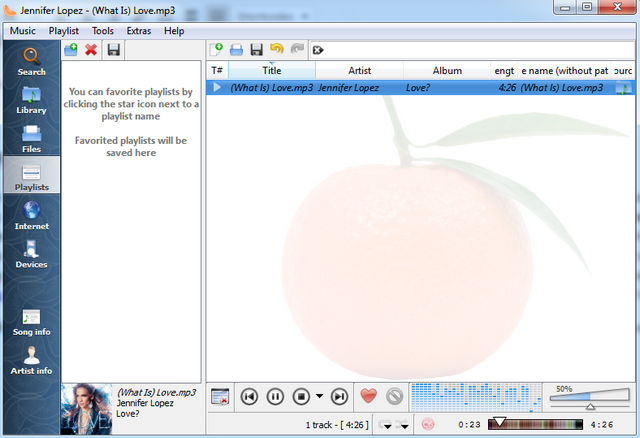Save playlist icon in Playlists pane toolbar
Screen dimensions: 640x438
[113, 50]
